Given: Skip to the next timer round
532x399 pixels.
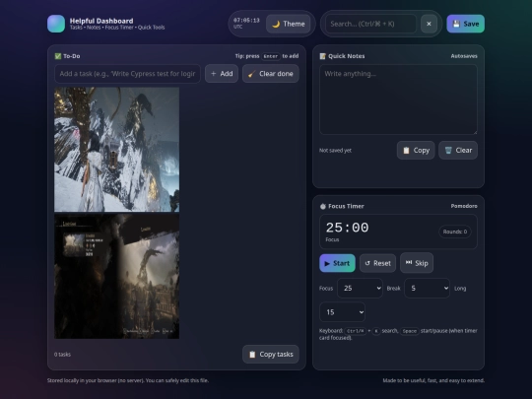Looking at the screenshot, I should (x=417, y=263).
